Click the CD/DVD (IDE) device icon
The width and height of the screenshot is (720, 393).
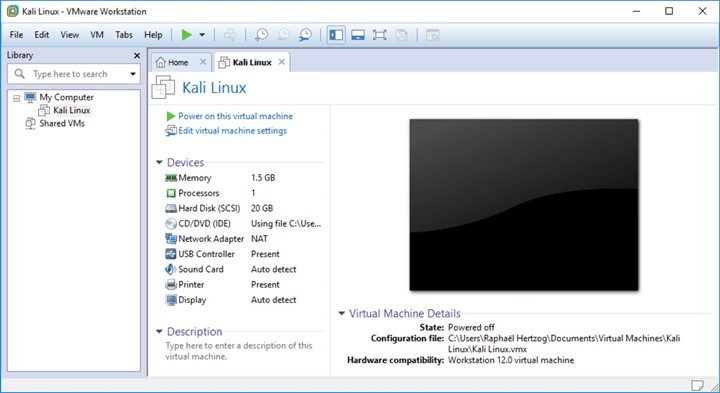tap(171, 224)
